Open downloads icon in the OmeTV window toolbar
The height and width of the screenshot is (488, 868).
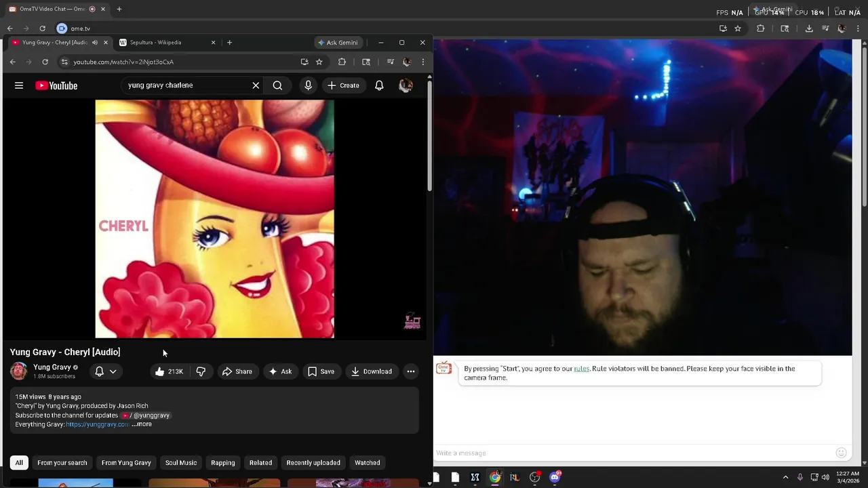point(809,28)
